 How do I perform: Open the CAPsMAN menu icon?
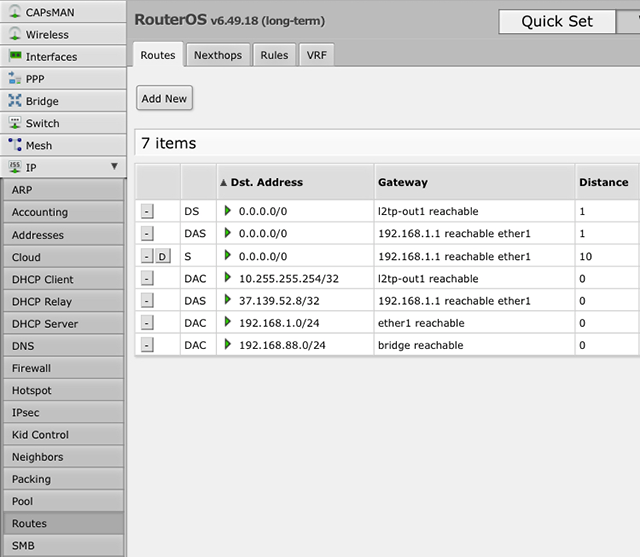(15, 13)
